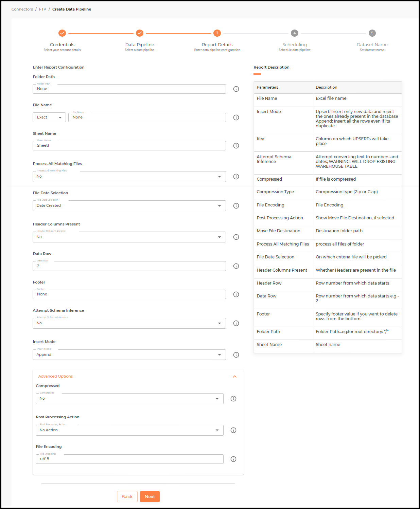Click the Sheet Name input field
Viewport: 420px width, 509px height.
[129, 146]
